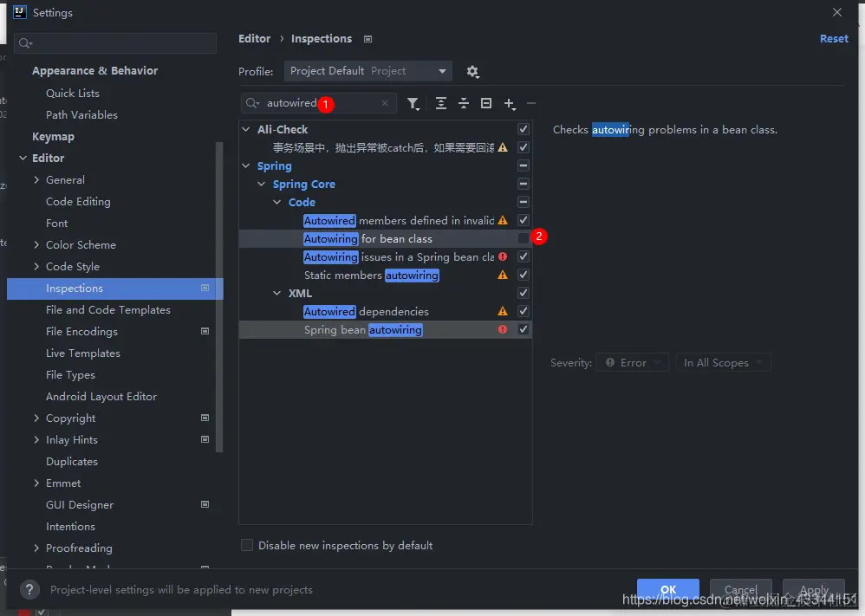Expand the Code Style node
The width and height of the screenshot is (865, 616).
[36, 266]
